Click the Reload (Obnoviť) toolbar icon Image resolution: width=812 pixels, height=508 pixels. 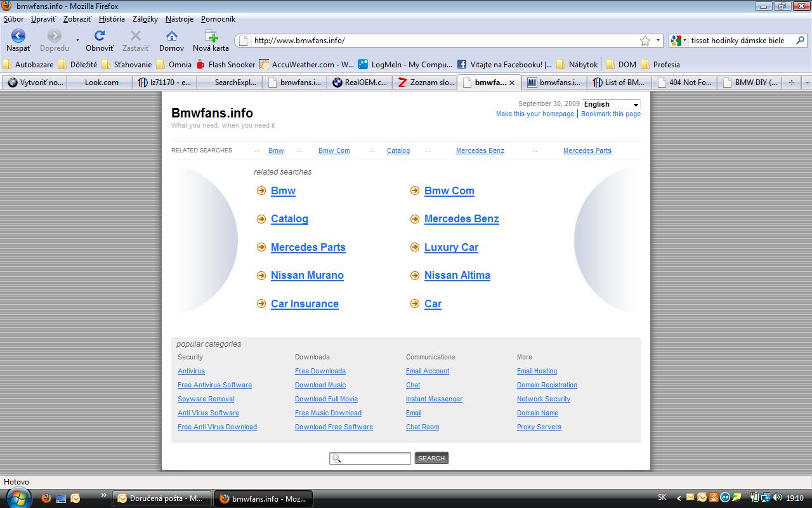100,36
